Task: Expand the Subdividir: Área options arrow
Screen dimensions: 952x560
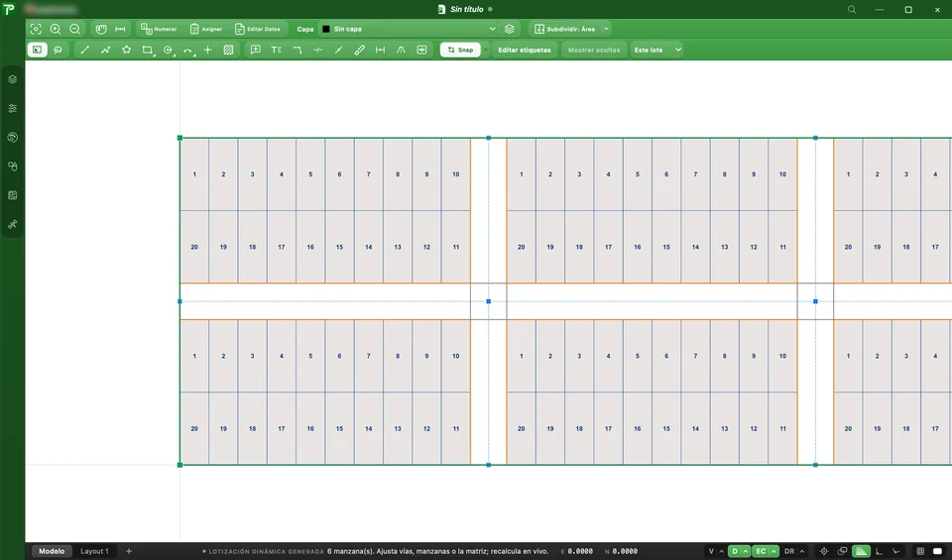Action: tap(606, 29)
